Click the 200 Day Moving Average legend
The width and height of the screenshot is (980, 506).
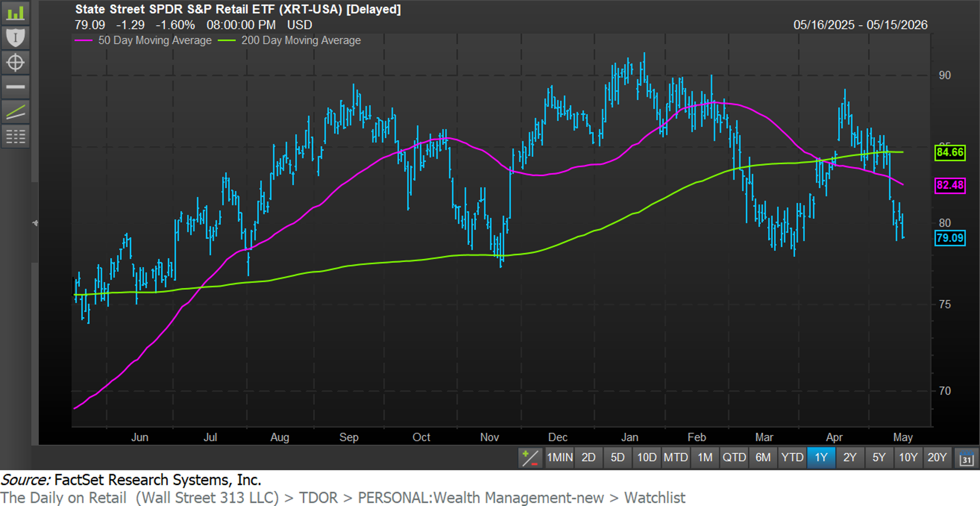[x=301, y=40]
